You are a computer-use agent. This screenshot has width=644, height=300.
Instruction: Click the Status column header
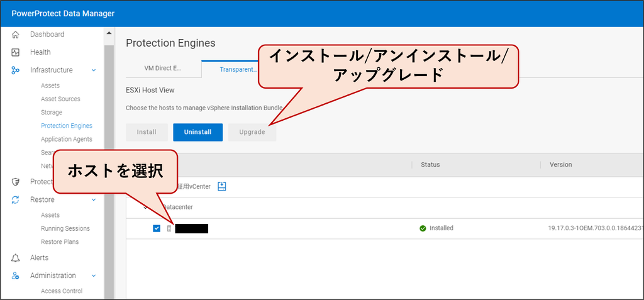pyautogui.click(x=430, y=164)
